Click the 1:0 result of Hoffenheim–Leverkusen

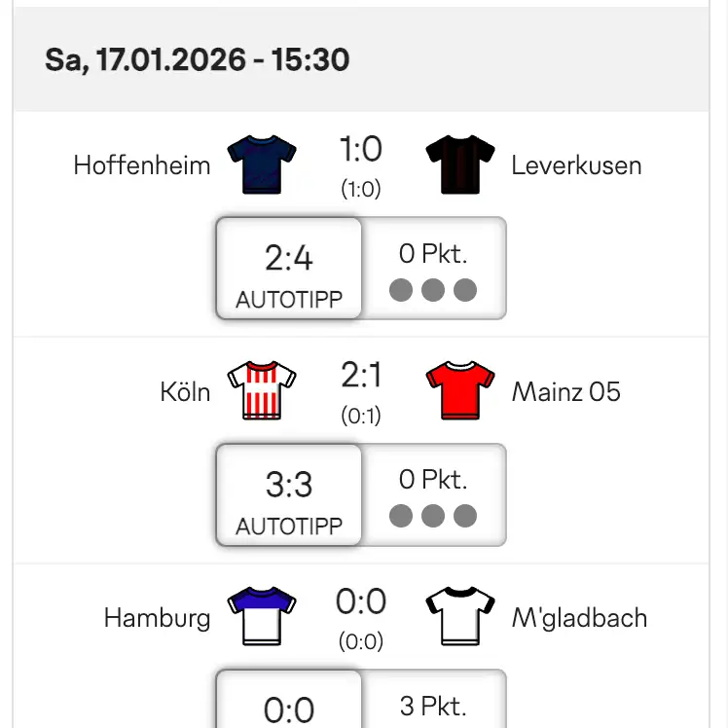click(x=361, y=150)
